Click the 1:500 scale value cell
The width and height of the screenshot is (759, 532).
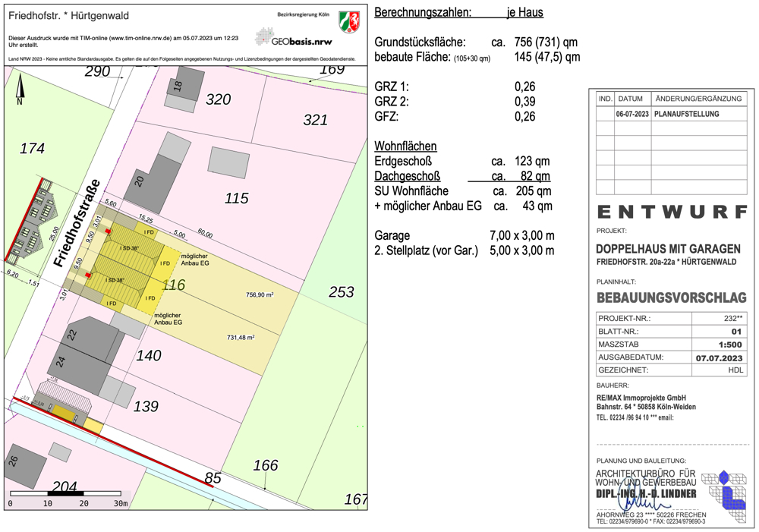pos(720,345)
